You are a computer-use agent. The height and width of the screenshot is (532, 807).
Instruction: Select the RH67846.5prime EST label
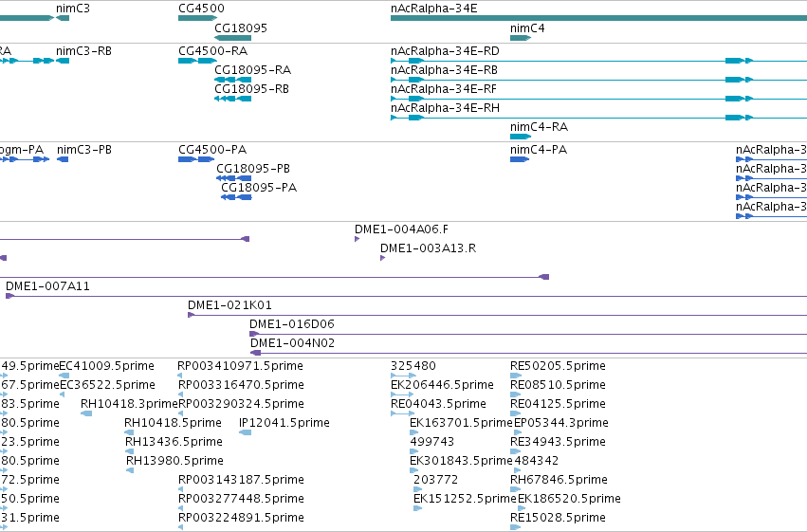pyautogui.click(x=559, y=480)
